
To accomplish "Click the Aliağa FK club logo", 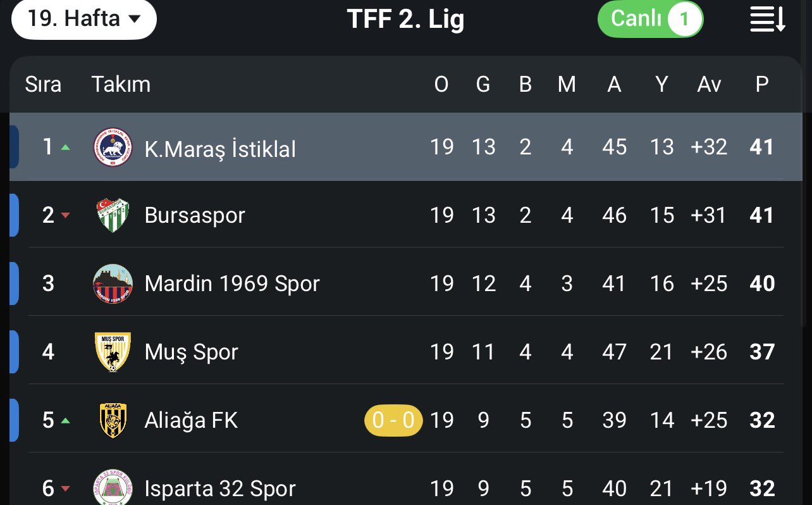I will [x=113, y=420].
